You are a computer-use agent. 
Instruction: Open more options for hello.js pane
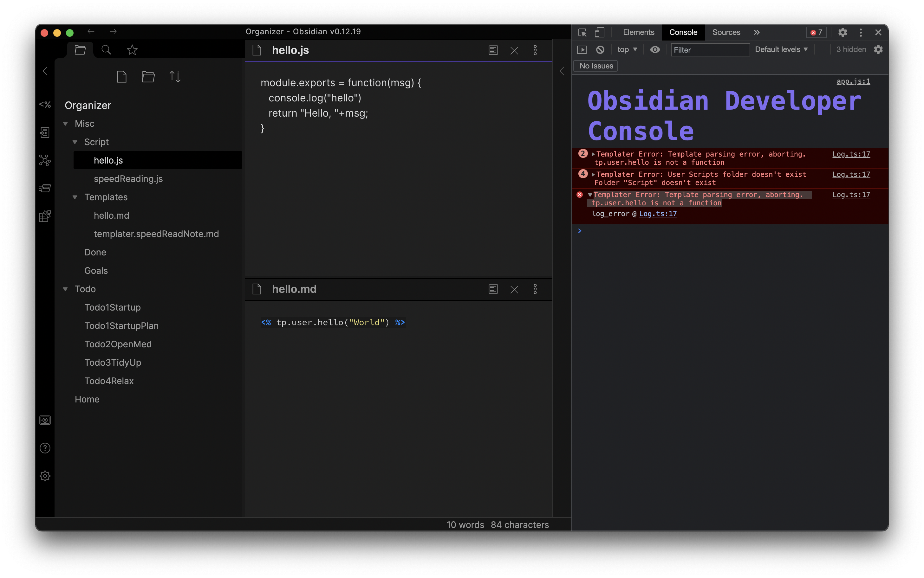pos(536,50)
